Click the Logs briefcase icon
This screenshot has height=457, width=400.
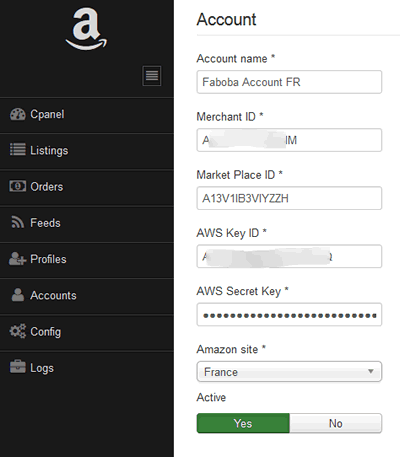pos(17,367)
